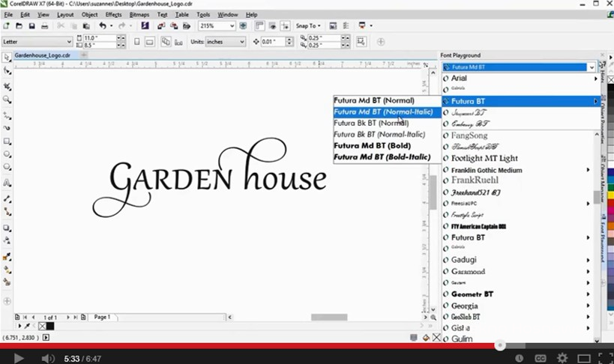
Task: Set page to Portrait orientation
Action: [136, 41]
